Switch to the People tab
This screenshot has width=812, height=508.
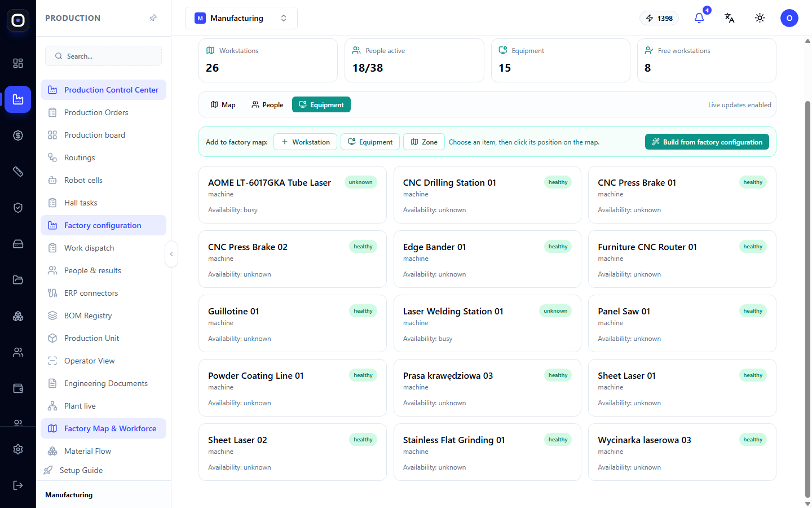[x=267, y=105]
